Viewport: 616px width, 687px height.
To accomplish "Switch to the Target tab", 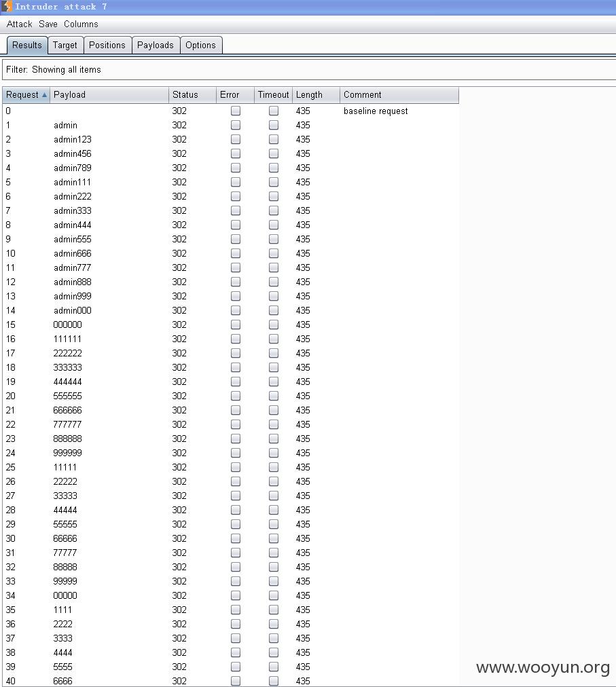I will tap(65, 45).
